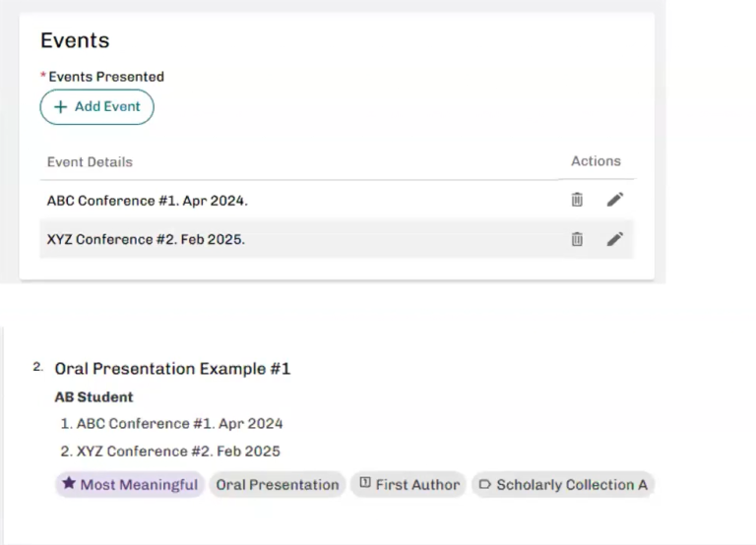Click the star icon in Most Meaningful tag
The width and height of the screenshot is (756, 545).
pyautogui.click(x=69, y=484)
